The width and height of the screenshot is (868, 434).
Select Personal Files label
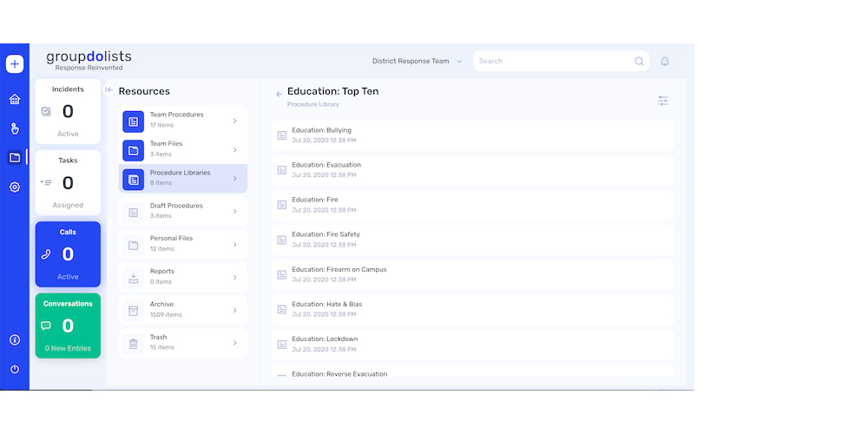point(171,238)
